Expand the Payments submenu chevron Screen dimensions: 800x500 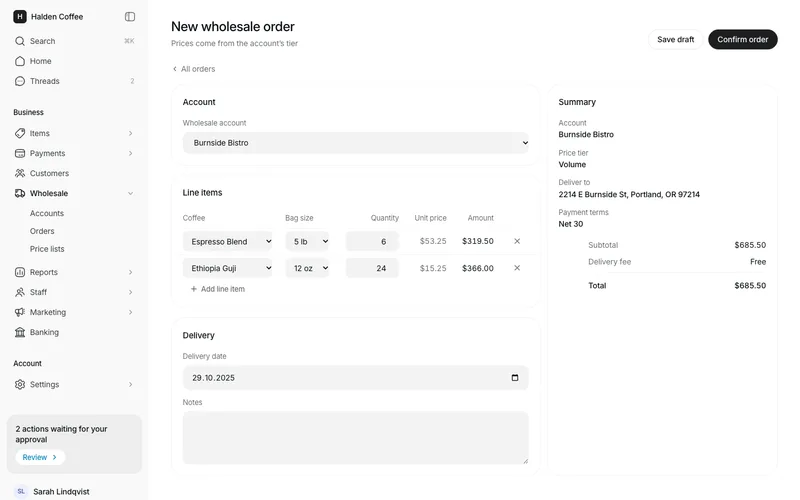point(131,153)
